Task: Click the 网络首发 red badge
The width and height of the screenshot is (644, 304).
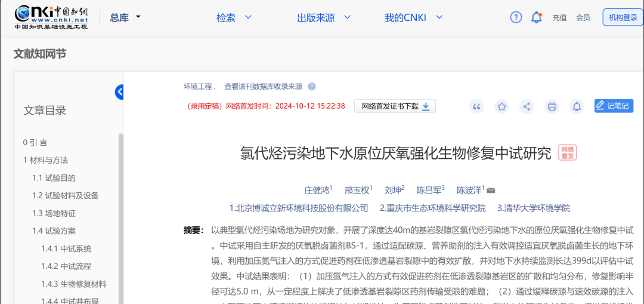Action: click(567, 153)
